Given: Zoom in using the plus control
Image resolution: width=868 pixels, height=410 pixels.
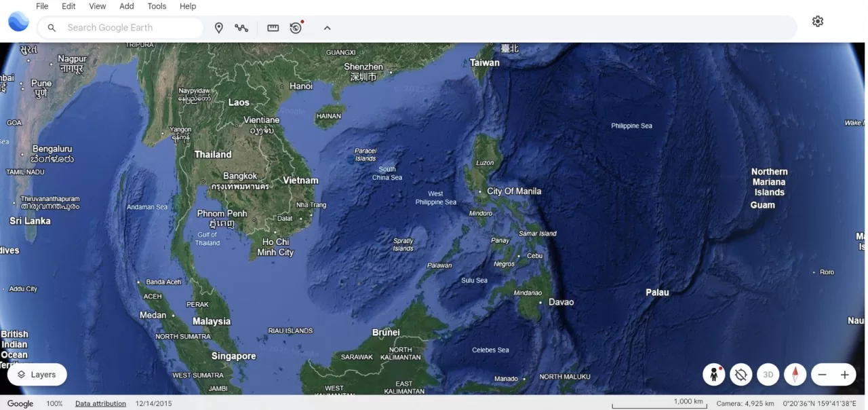Looking at the screenshot, I should point(845,374).
